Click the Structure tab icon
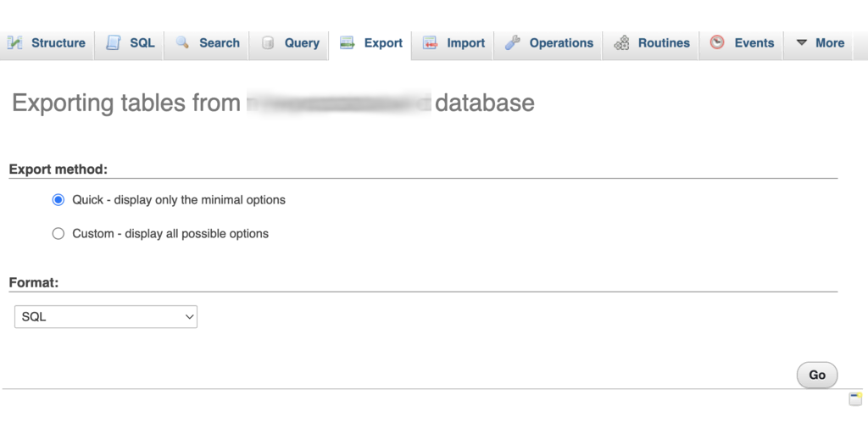The image size is (868, 434). click(15, 43)
